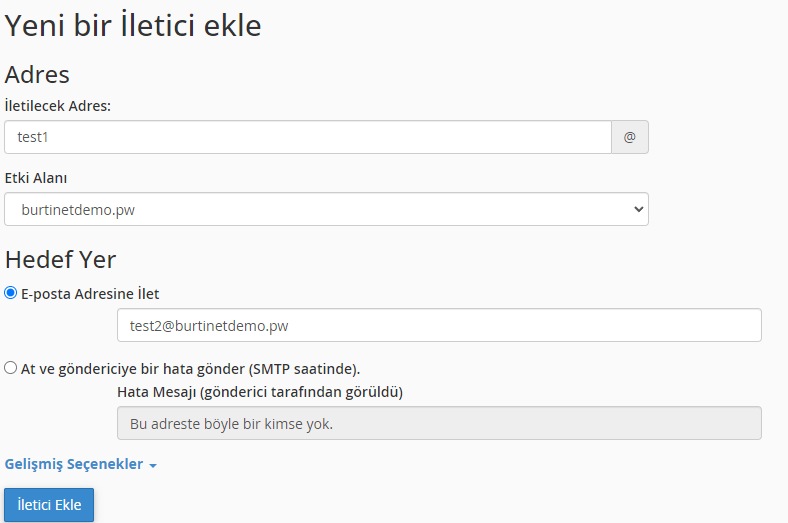Open the burtinetdemo.pw domain dropdown
Screen dimensions: 788x523
[326, 209]
